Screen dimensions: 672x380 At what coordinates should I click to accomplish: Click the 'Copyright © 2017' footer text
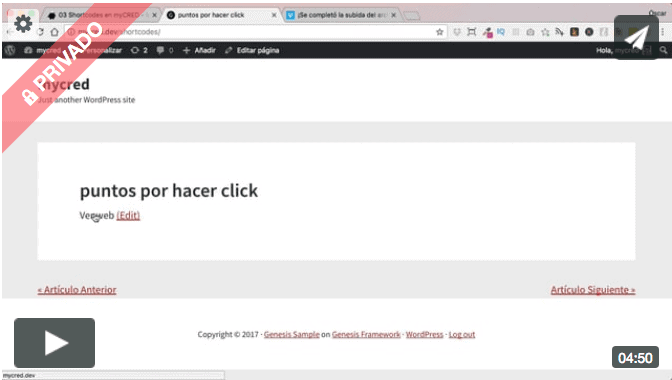(228, 334)
